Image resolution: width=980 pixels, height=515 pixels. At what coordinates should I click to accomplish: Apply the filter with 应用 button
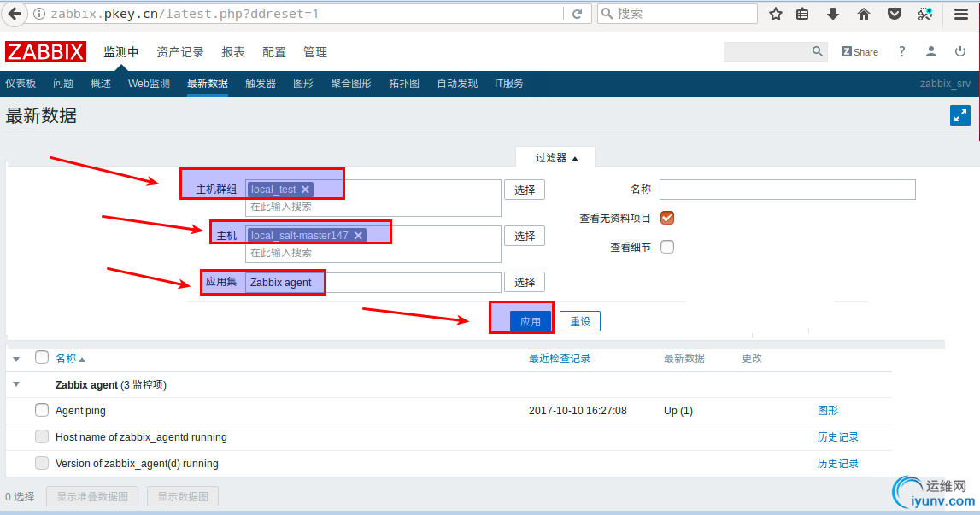click(x=530, y=321)
